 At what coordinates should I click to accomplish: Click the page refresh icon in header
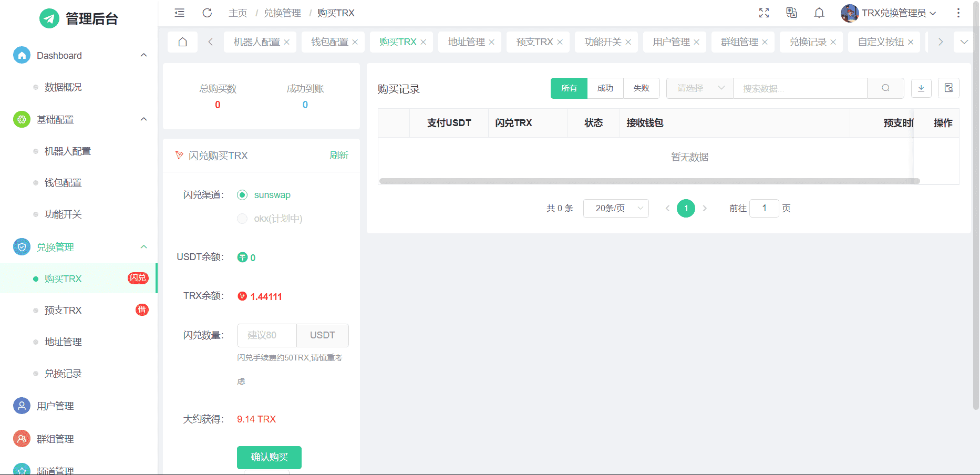click(207, 13)
